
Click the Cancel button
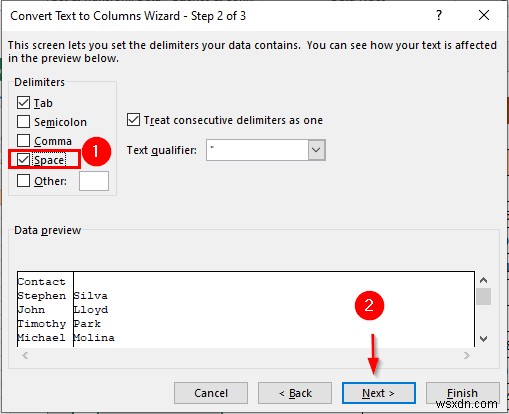211,393
